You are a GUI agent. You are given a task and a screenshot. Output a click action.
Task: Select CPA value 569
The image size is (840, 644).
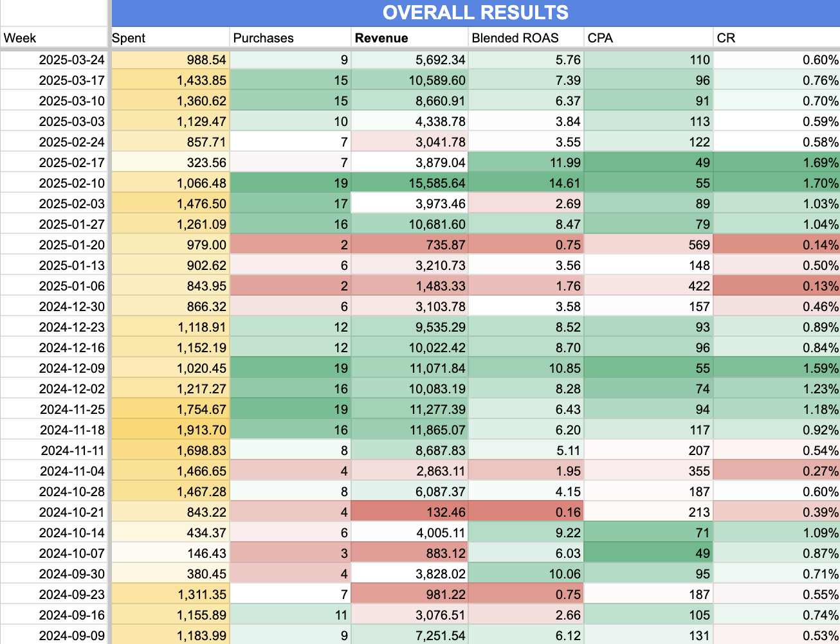[x=649, y=245]
